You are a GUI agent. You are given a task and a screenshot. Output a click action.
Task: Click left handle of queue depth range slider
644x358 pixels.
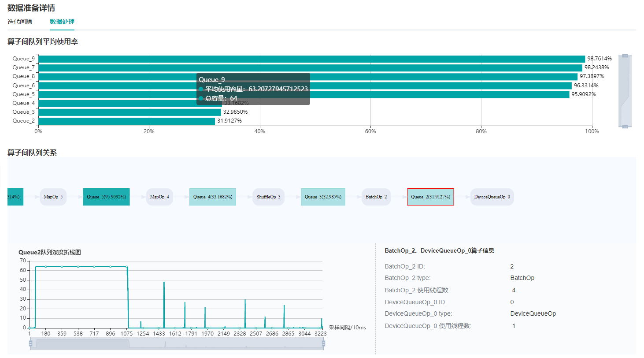[30, 343]
